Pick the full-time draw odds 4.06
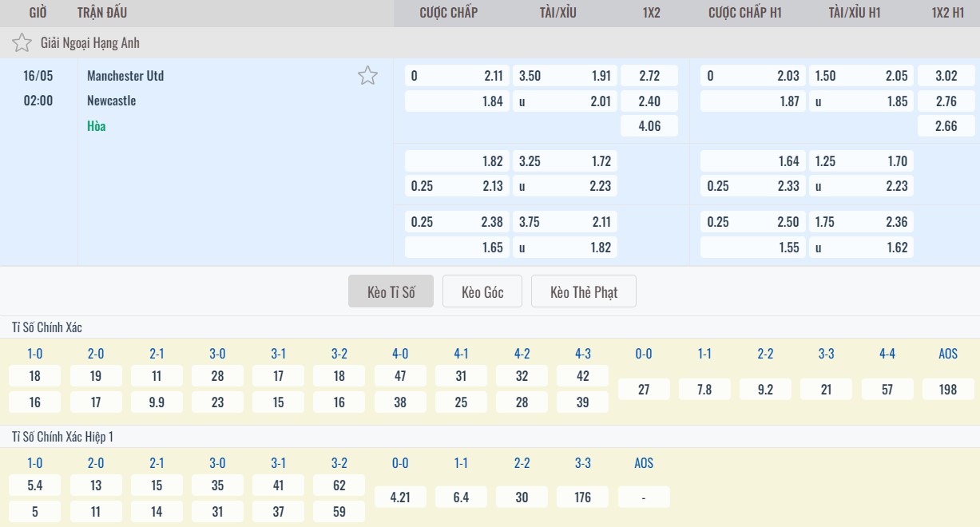Image resolution: width=980 pixels, height=527 pixels. pyautogui.click(x=649, y=126)
